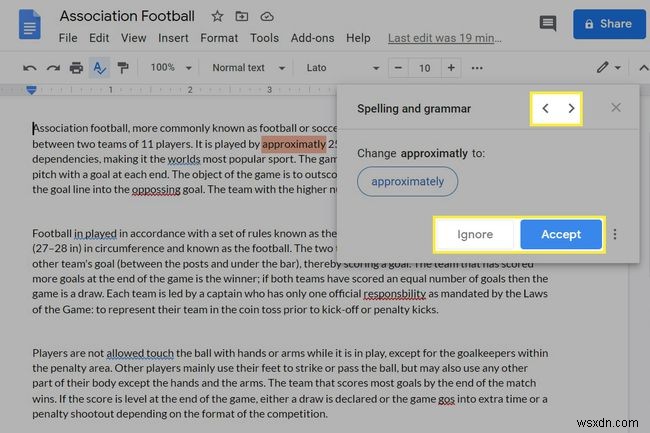Click the Ignore button
Screen dimensions: 650x433
475,235
